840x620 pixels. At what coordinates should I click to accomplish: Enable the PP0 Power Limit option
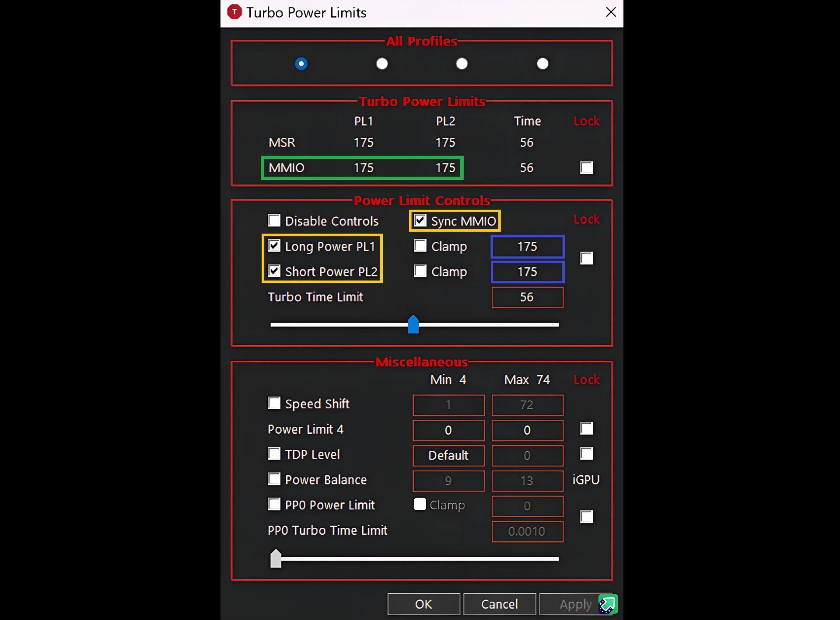[274, 505]
